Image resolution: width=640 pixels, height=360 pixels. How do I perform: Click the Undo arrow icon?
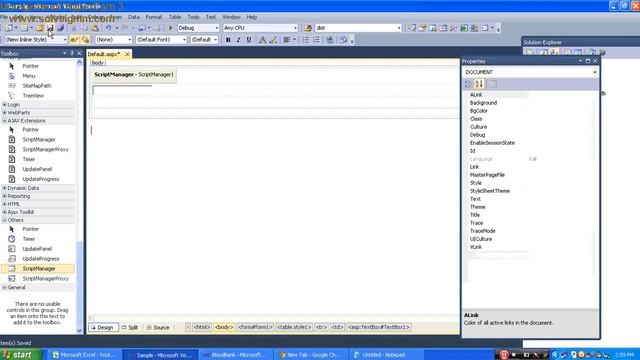click(x=108, y=28)
